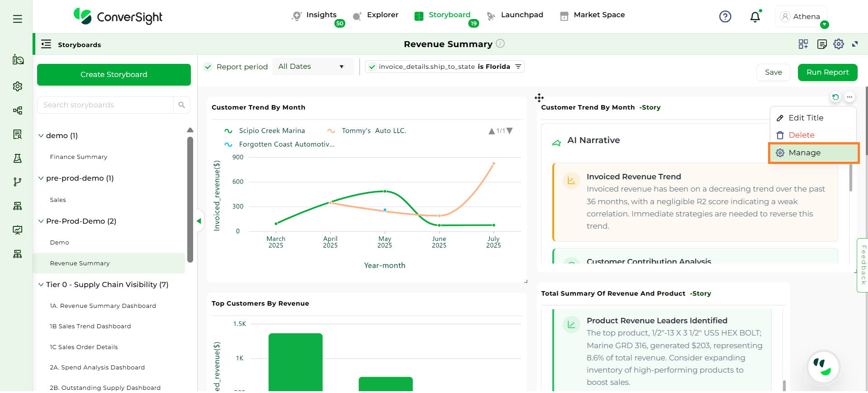Click the help question mark icon
Viewport: 868px width, 393px height.
(x=725, y=17)
